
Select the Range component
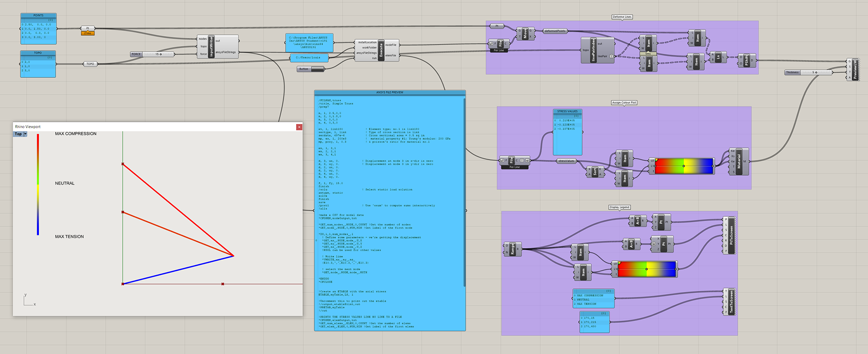pos(513,249)
